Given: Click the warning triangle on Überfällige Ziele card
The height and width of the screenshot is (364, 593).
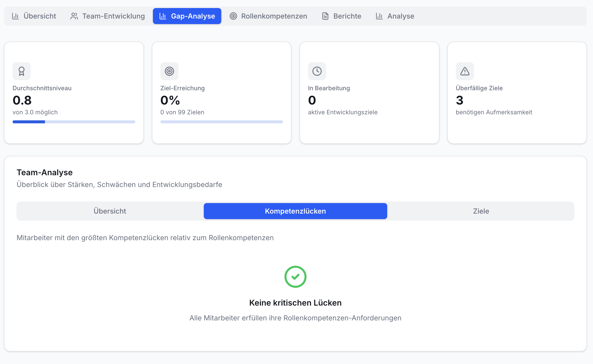Looking at the screenshot, I should (465, 71).
